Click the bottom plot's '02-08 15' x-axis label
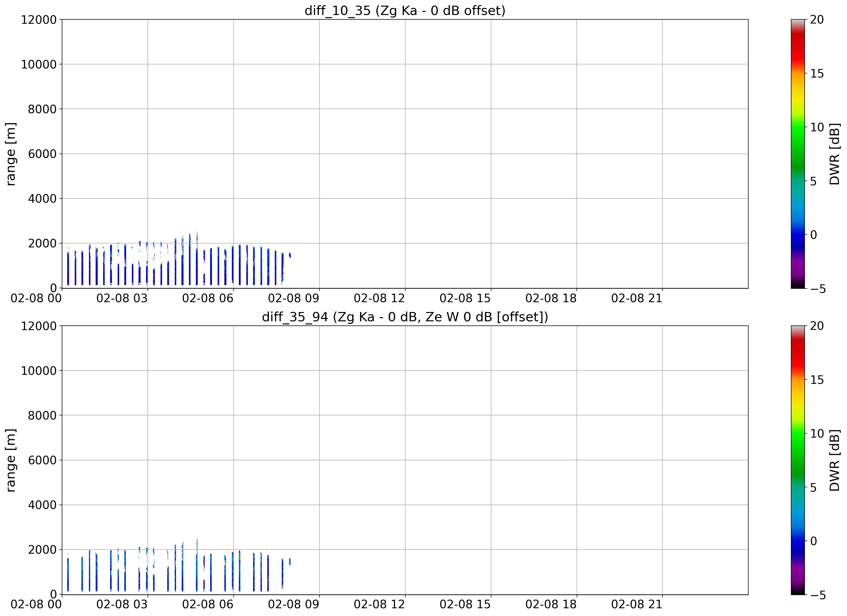Screen dimensions: 847x616 click(465, 604)
